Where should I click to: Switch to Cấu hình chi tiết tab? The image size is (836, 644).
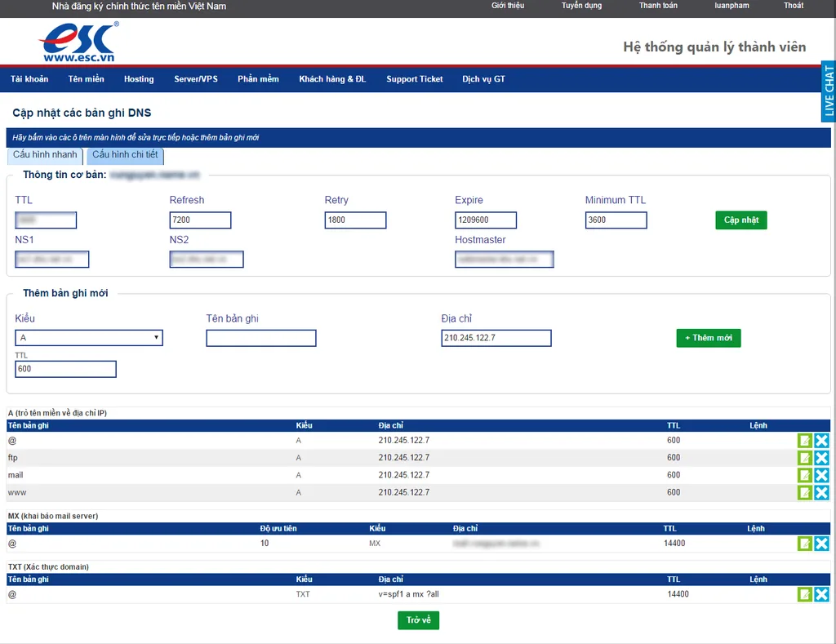125,155
